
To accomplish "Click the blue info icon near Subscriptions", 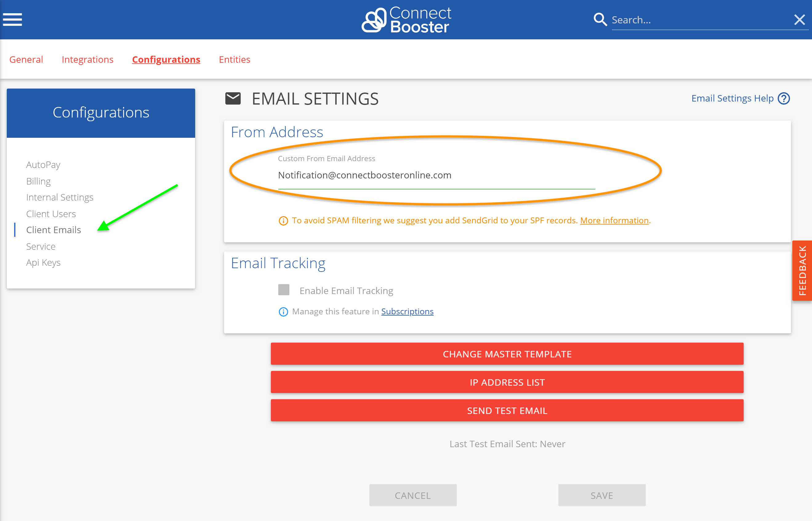I will pyautogui.click(x=283, y=312).
